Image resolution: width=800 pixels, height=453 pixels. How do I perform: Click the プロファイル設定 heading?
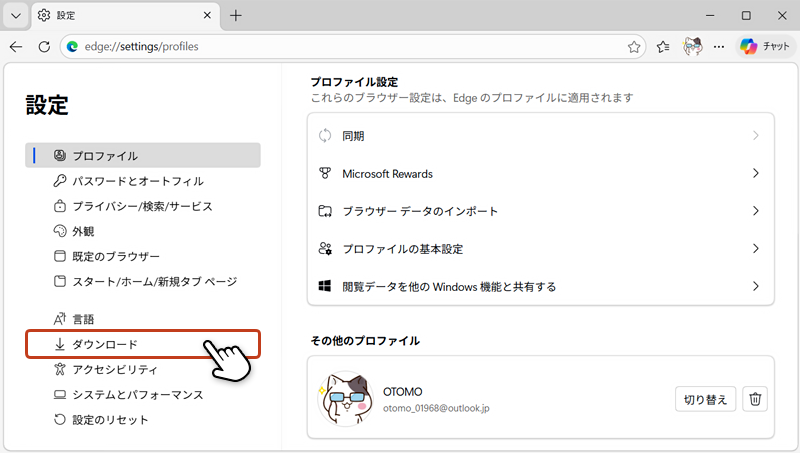(354, 82)
